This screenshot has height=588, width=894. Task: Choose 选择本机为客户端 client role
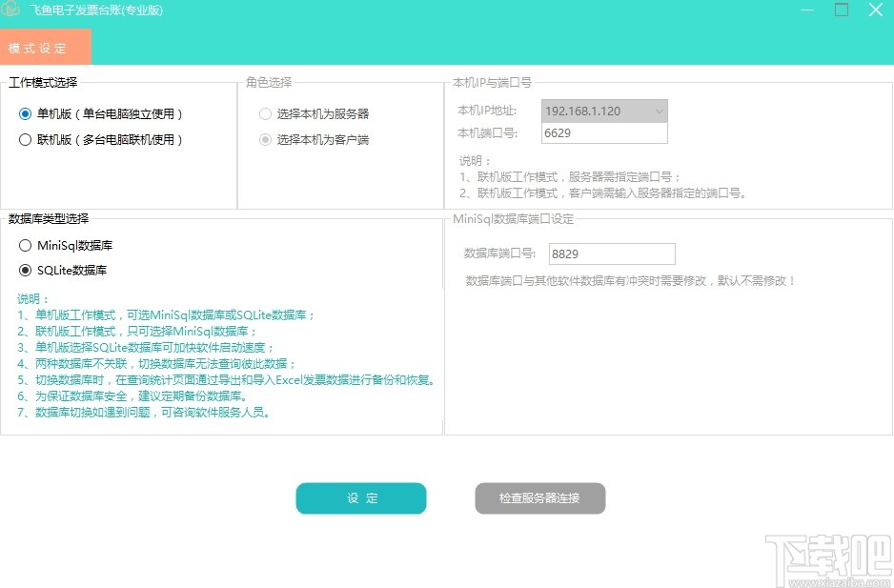265,138
